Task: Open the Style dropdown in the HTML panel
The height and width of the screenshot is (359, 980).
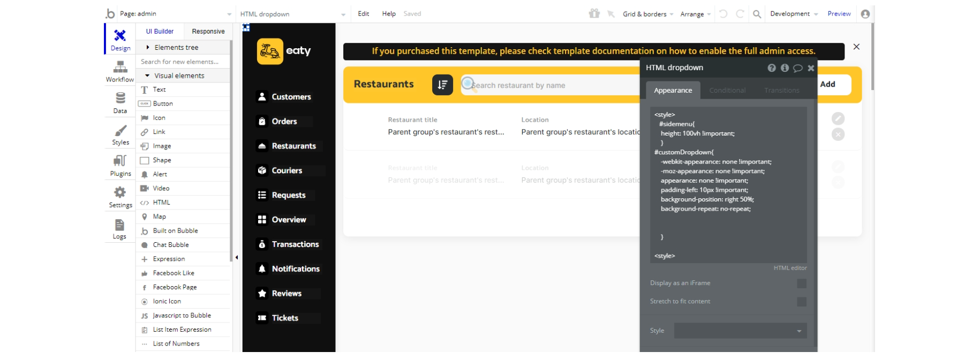Action: click(x=740, y=331)
